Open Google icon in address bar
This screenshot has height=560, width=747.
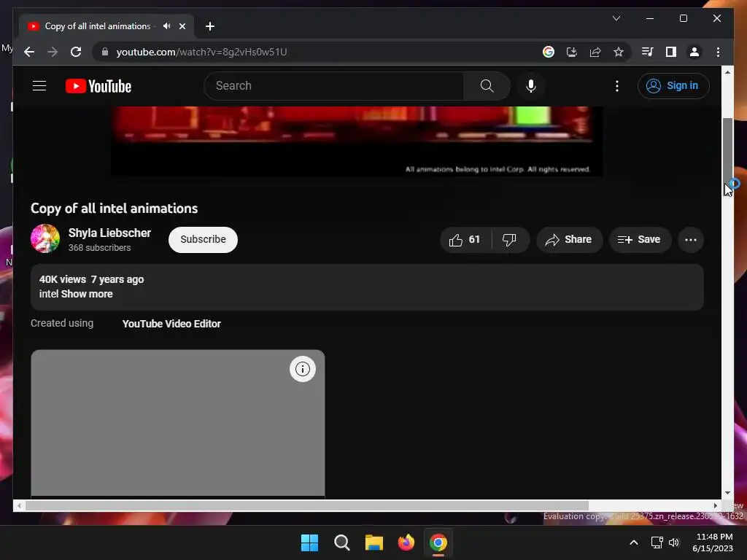[549, 52]
